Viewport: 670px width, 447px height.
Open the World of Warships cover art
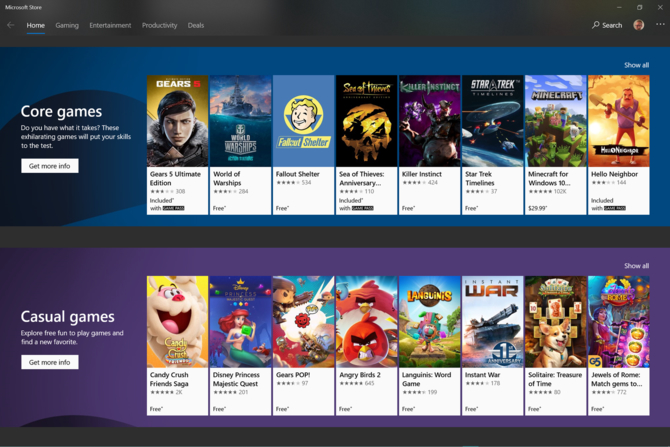point(241,121)
